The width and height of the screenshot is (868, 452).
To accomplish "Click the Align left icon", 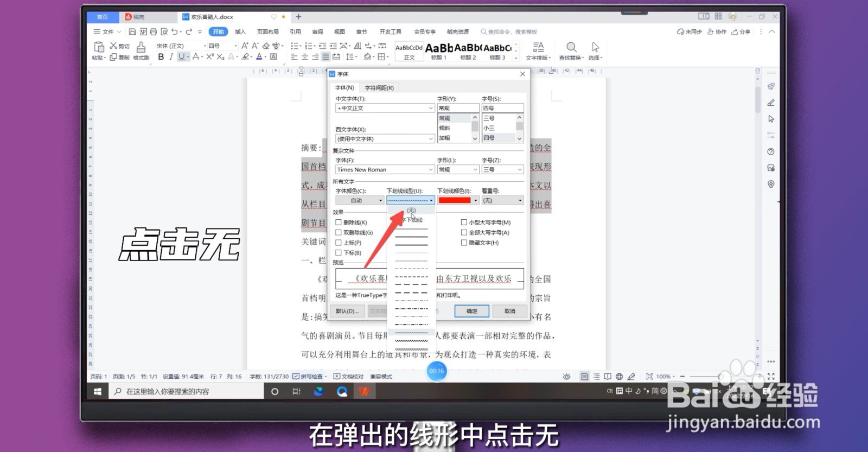I will [x=294, y=56].
